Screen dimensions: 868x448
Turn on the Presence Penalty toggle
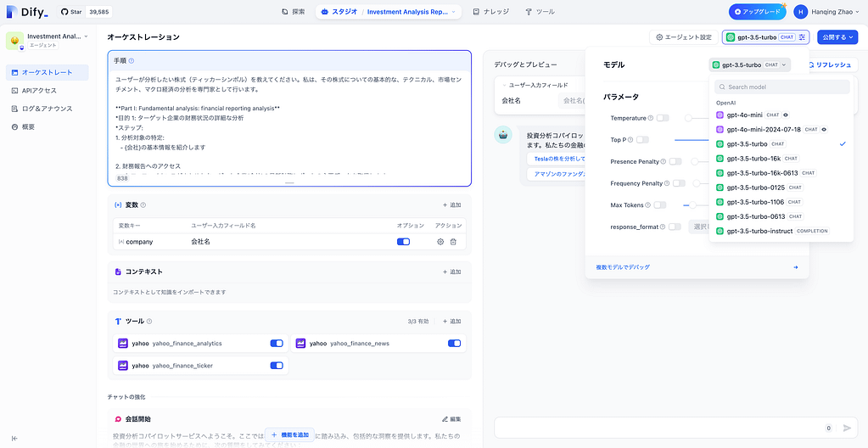[675, 161]
